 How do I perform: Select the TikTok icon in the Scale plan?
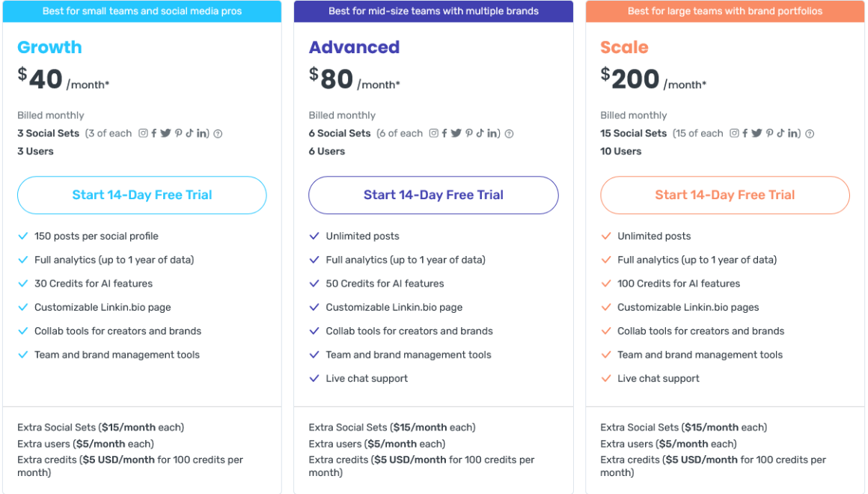[x=780, y=133]
